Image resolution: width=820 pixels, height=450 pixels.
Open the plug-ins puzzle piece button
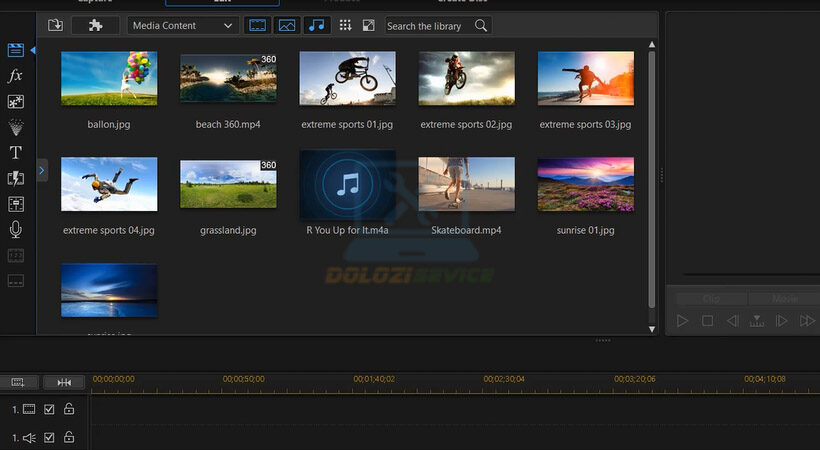(96, 25)
